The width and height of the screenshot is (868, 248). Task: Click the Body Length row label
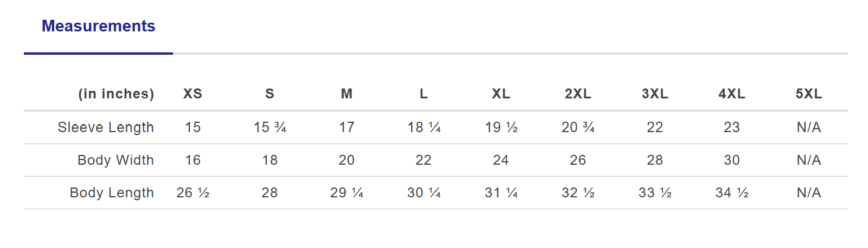[112, 193]
